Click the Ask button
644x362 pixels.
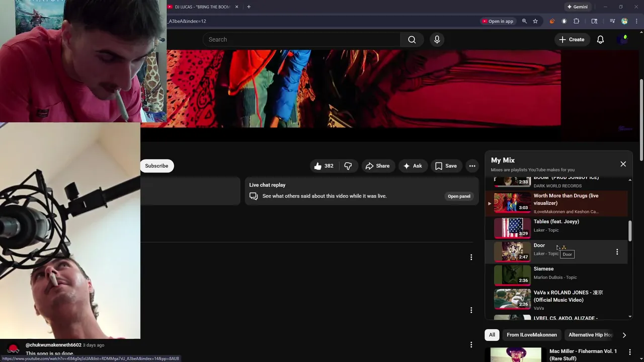[412, 166]
